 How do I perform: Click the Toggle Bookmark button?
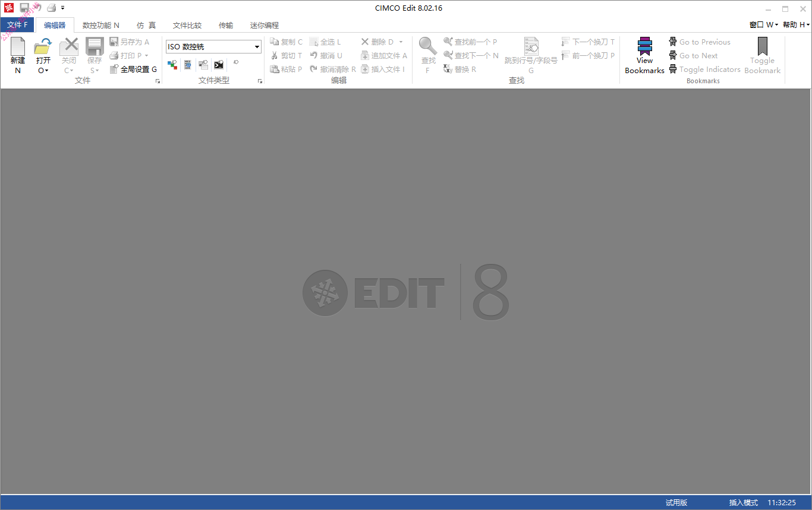pyautogui.click(x=762, y=55)
